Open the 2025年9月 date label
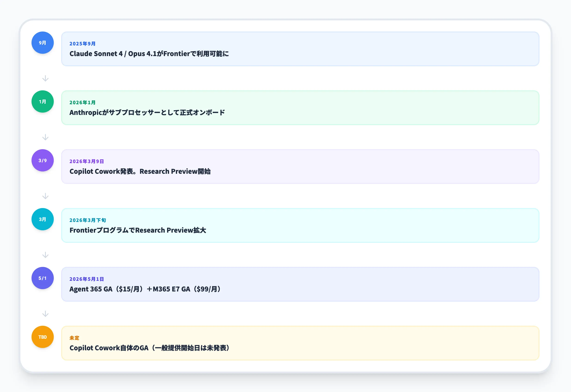Viewport: 571px width, 392px height. (82, 44)
